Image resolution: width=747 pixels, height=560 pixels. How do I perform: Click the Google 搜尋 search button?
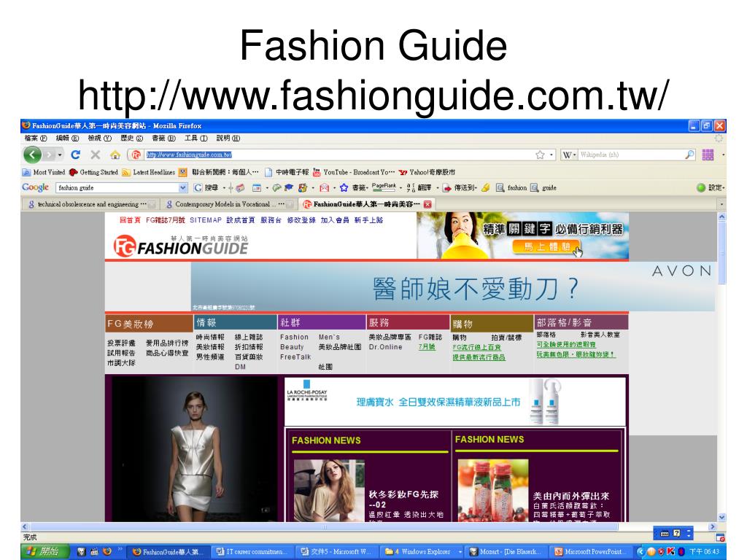tap(206, 187)
